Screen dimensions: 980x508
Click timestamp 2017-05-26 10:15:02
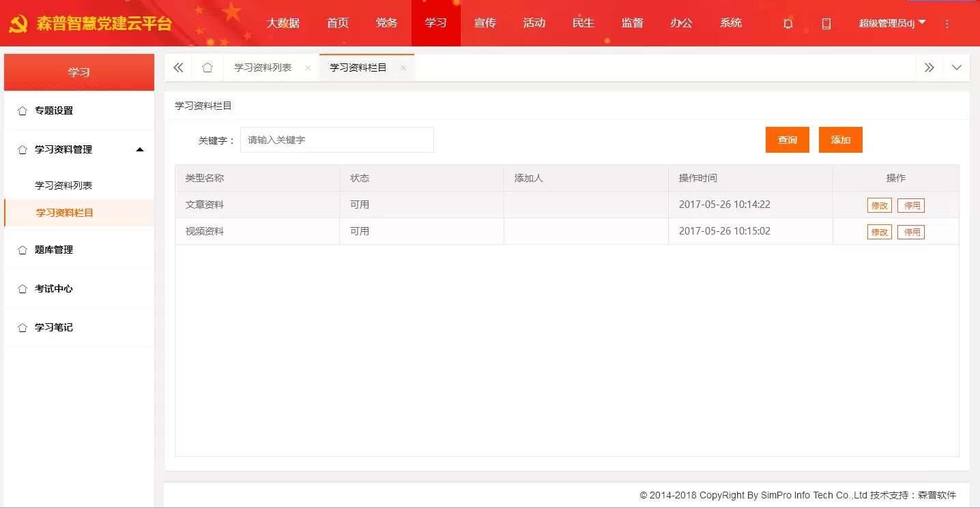(725, 231)
